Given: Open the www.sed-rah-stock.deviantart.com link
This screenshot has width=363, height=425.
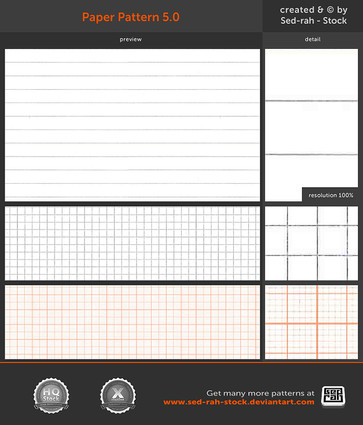Looking at the screenshot, I should tap(239, 402).
